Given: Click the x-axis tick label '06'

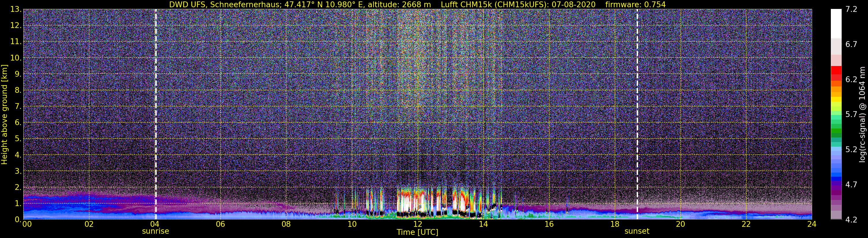Looking at the screenshot, I should tap(220, 224).
